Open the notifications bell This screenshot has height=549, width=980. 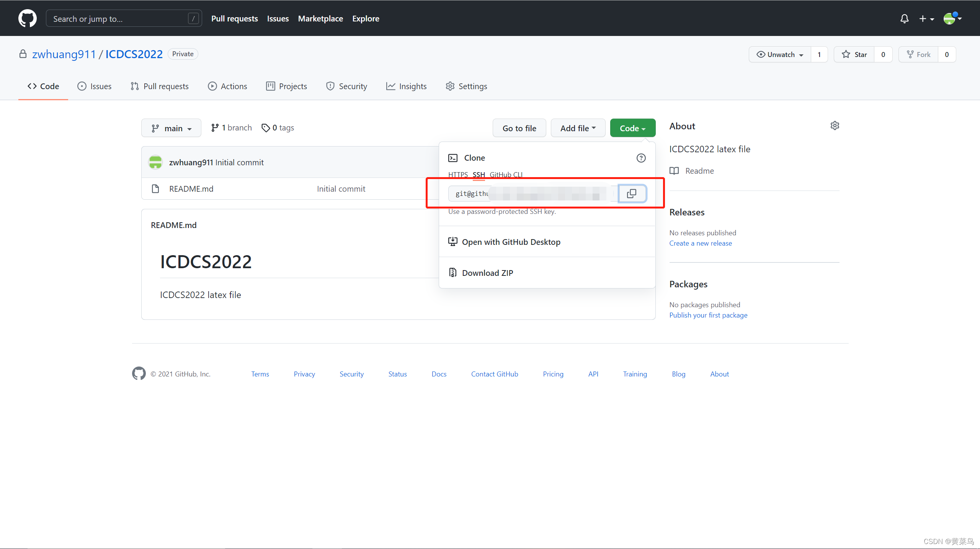(x=904, y=18)
